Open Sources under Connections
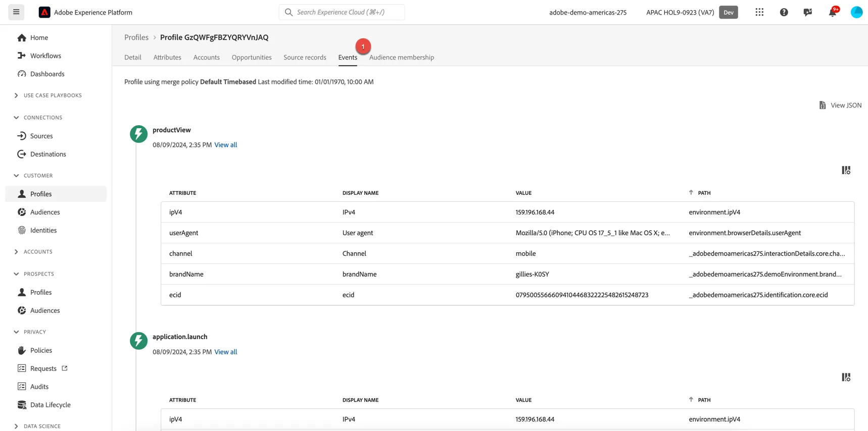The image size is (868, 431). click(41, 136)
